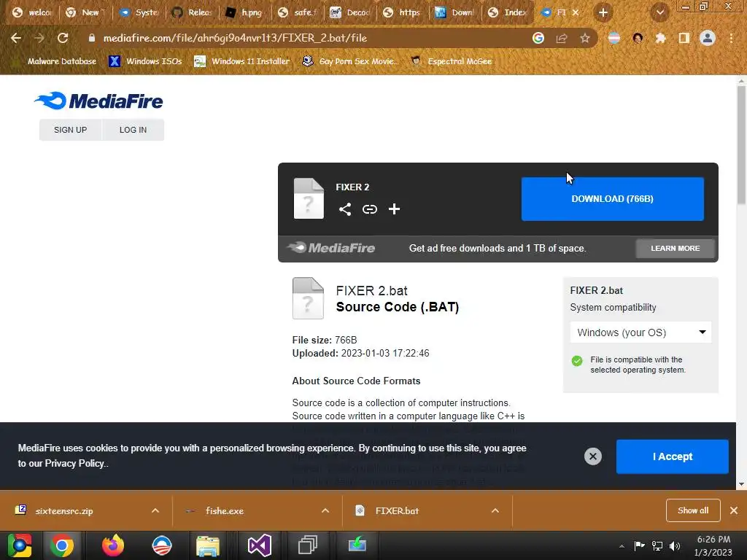Switch to the 'h.png' tab
The image size is (747, 560).
245,12
